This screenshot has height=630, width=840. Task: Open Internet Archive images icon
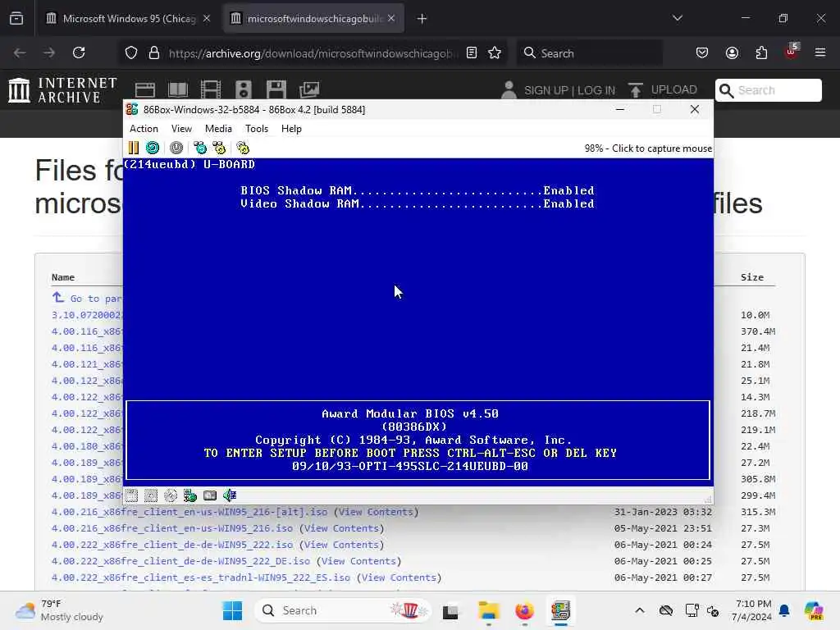click(309, 90)
